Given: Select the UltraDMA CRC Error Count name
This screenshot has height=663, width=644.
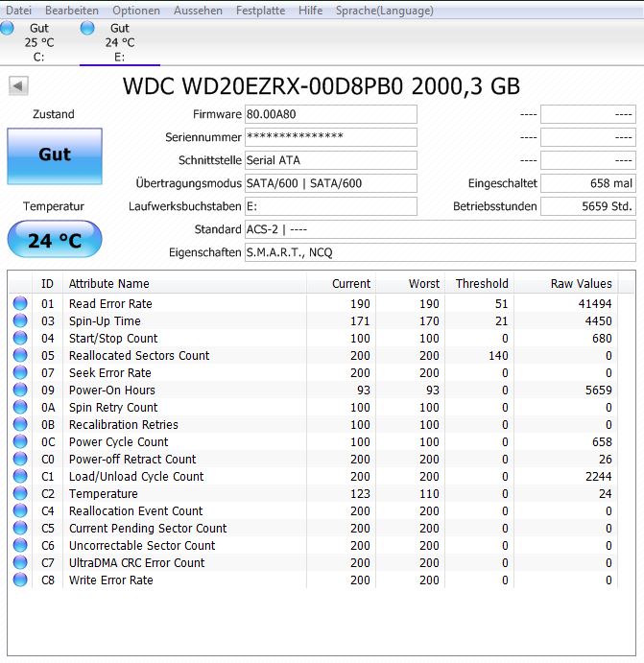Looking at the screenshot, I should tap(136, 563).
